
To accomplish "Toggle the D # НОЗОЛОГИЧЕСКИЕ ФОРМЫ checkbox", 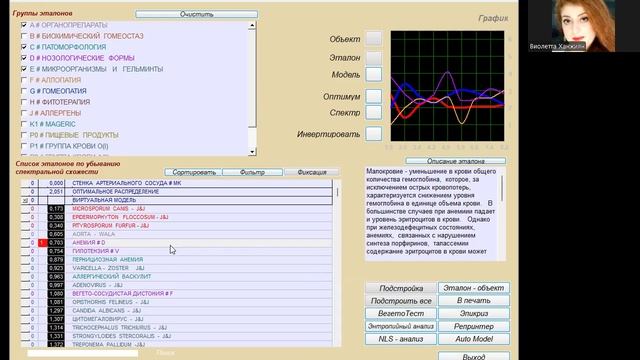I will (24, 58).
